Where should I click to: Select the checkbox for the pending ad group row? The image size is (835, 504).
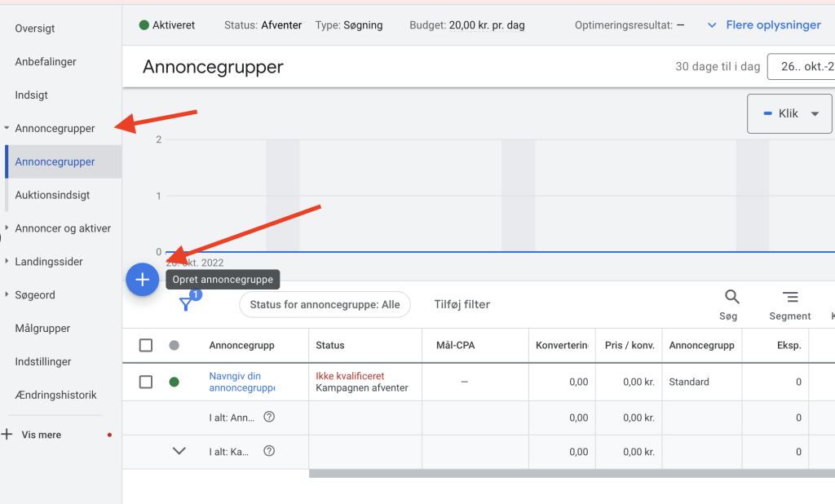pyautogui.click(x=145, y=381)
